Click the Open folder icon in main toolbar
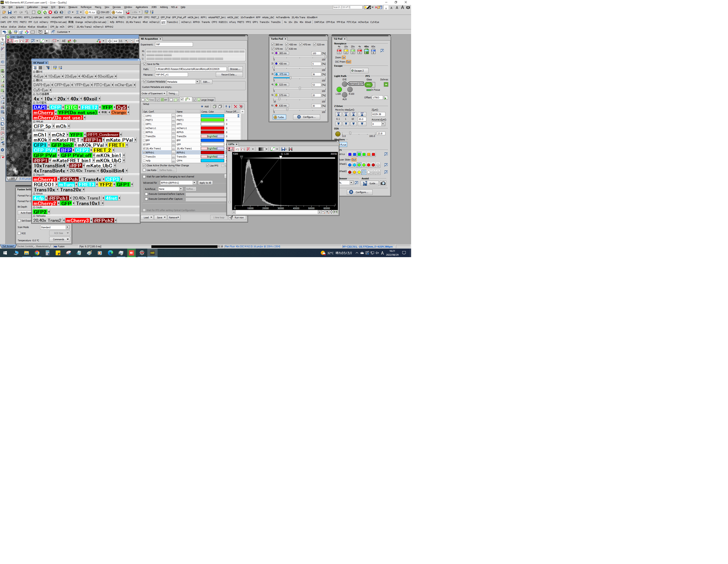Viewport: 728px width, 564px height. click(x=4, y=12)
